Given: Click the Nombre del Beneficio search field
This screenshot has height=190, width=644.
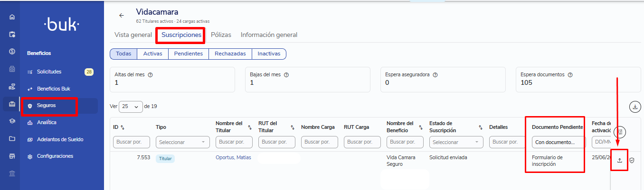Looking at the screenshot, I should click(x=405, y=142).
